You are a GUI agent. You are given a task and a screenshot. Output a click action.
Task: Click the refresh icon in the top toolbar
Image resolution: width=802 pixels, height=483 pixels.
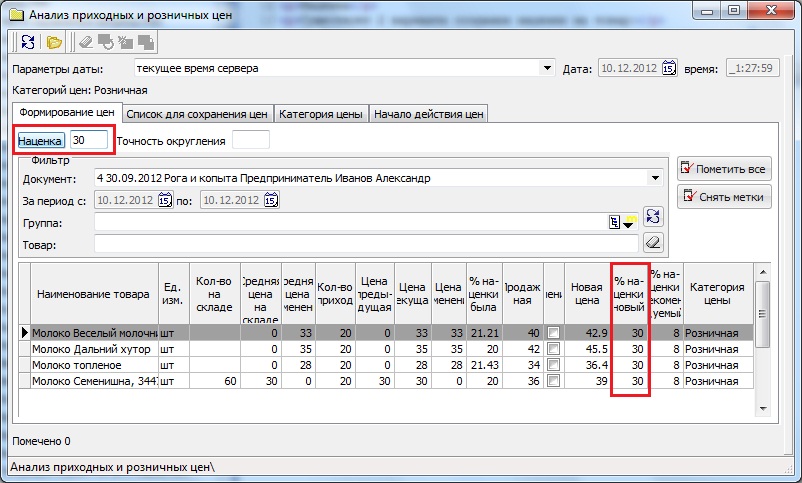coord(28,42)
